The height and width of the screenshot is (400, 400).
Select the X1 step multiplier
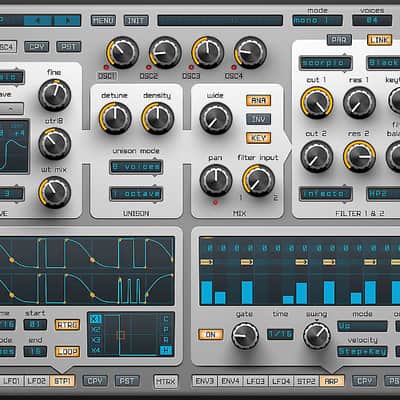tap(95, 319)
